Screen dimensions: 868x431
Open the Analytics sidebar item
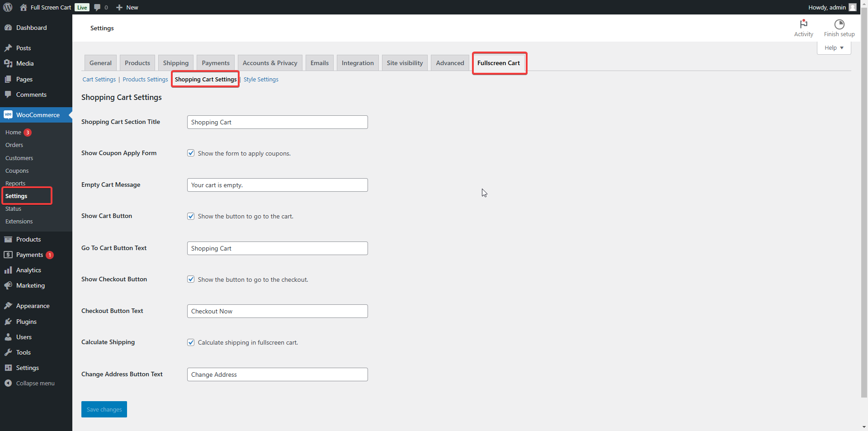point(28,270)
